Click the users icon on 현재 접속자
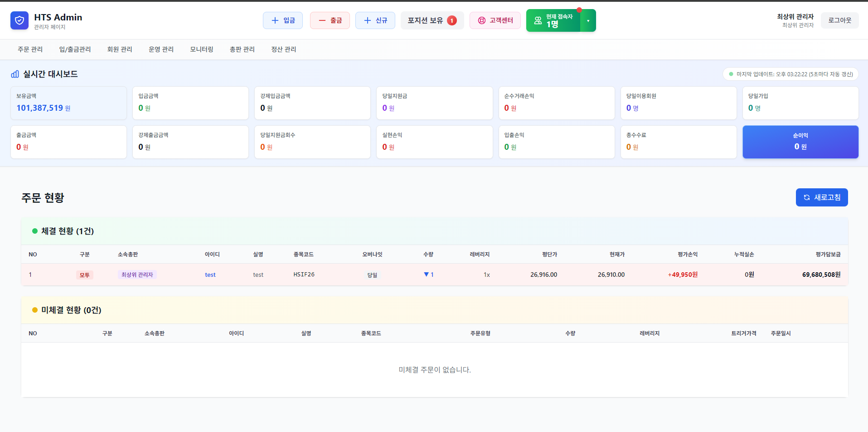Screen dimensions: 868x432 (538, 20)
